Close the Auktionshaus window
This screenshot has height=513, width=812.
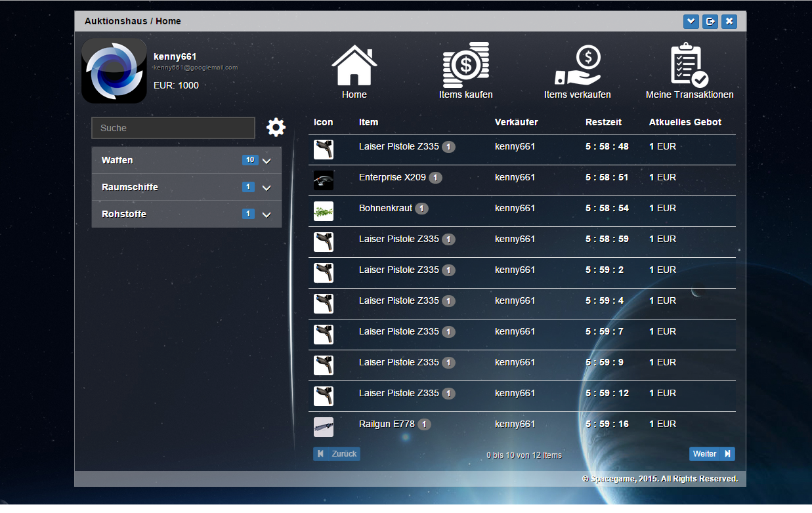pyautogui.click(x=729, y=22)
